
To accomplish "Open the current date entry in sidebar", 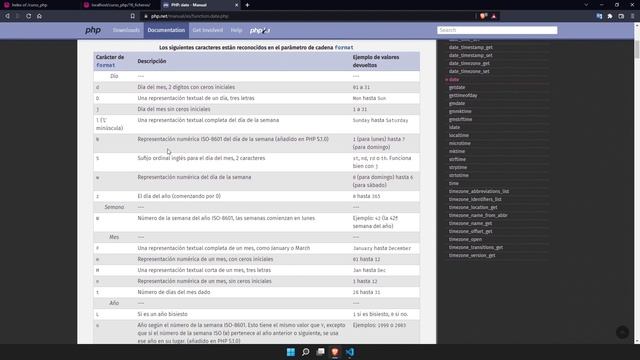I will tap(454, 80).
